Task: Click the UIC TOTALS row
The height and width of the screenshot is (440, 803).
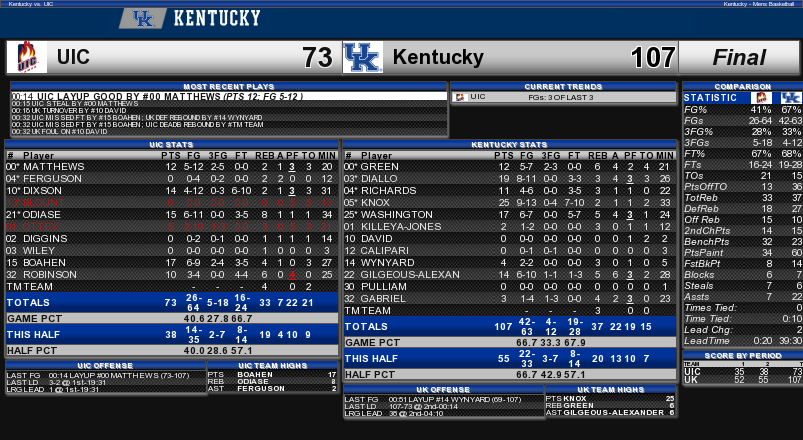Action: (172, 302)
